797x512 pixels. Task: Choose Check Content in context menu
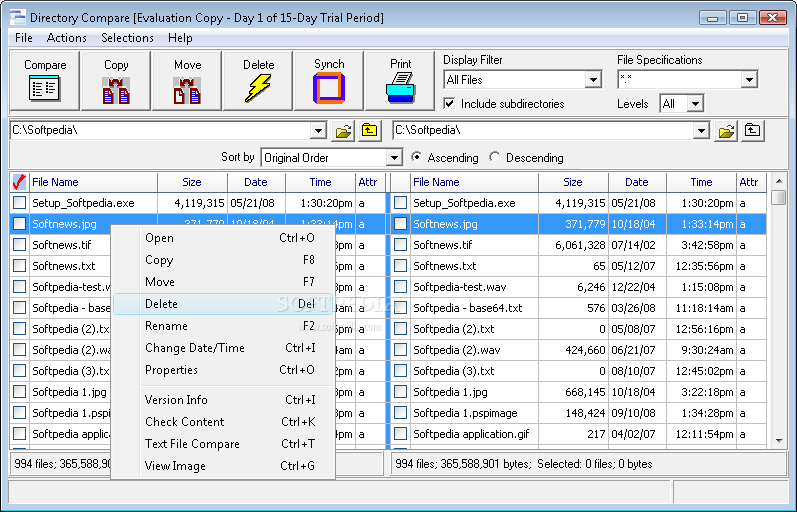tap(223, 422)
